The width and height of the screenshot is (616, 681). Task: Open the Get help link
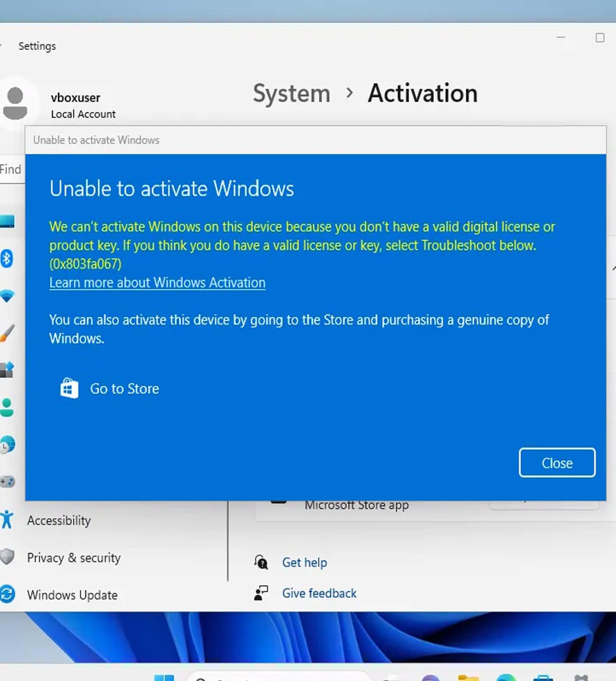coord(304,562)
